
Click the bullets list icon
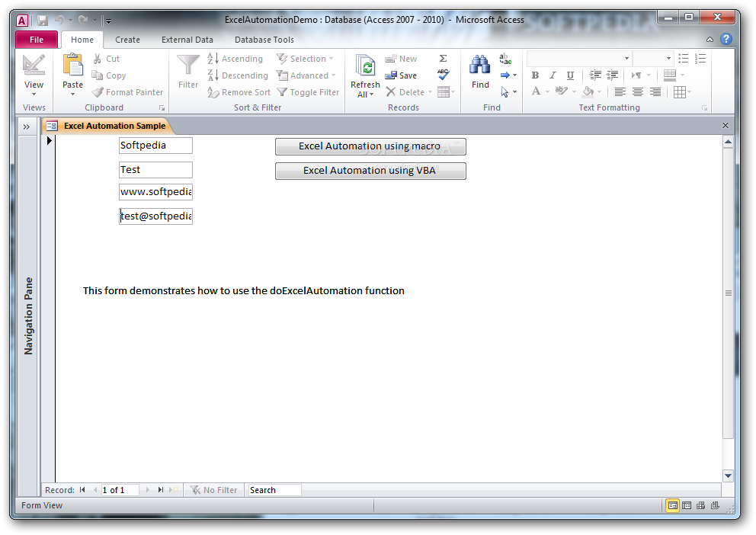tap(683, 59)
